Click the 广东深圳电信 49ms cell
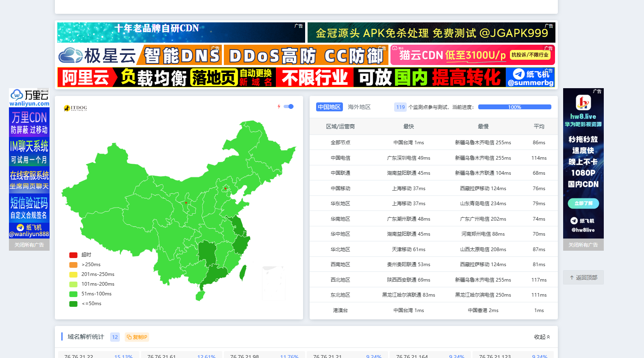Image resolution: width=644 pixels, height=358 pixels. [x=409, y=158]
